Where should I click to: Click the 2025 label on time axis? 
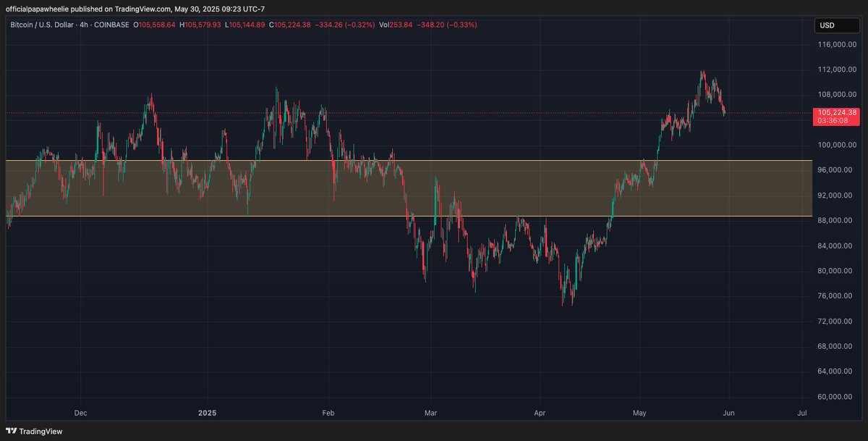(x=208, y=413)
